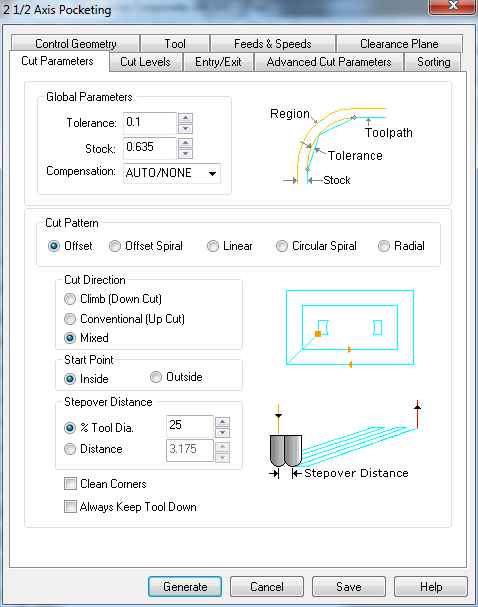478x607 pixels.
Task: Increase Tolerance with the up arrow
Action: click(185, 118)
